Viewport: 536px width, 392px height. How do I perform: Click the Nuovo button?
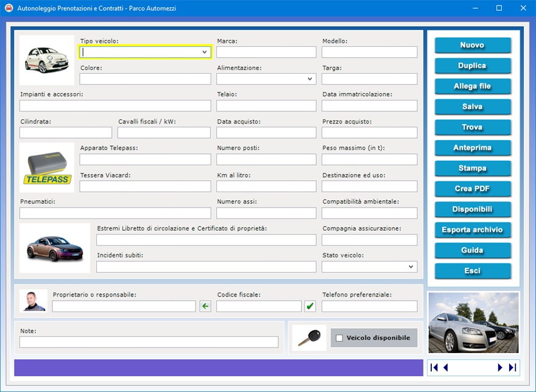pos(473,45)
